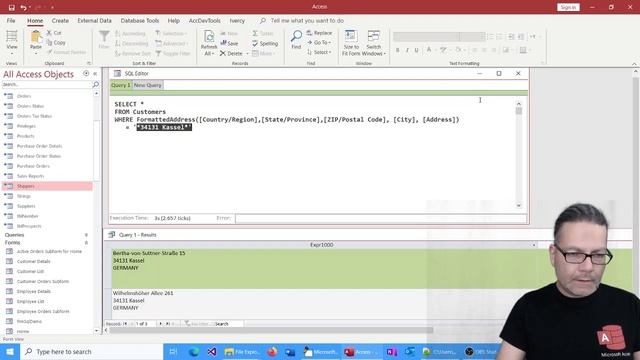640x360 pixels.
Task: Select the Shippers table
Action: tap(47, 186)
